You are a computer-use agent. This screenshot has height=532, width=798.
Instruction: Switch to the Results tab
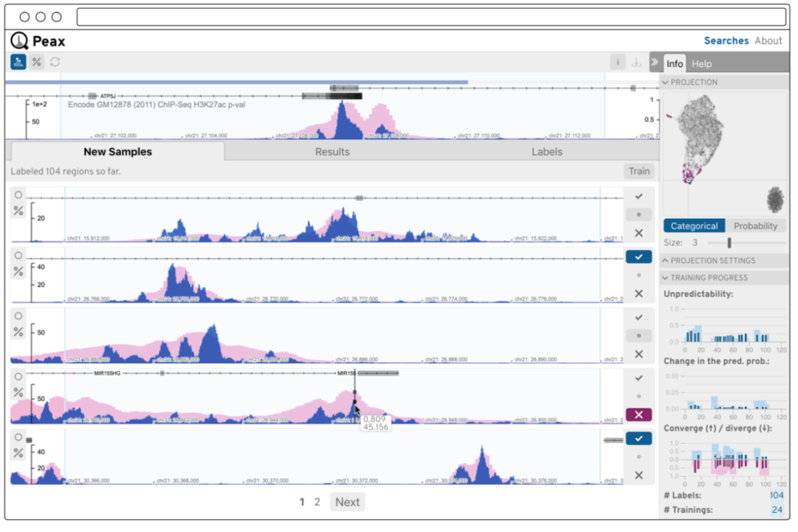(332, 151)
